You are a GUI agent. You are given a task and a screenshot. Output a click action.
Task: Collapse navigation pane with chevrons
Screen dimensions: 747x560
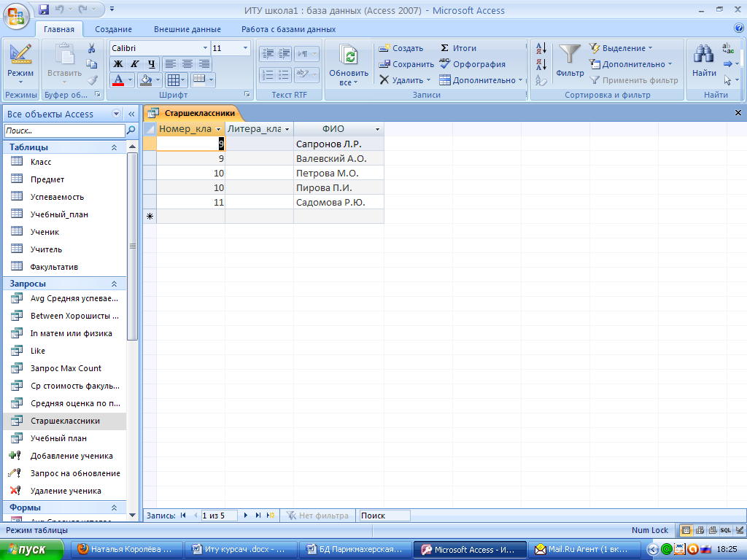click(x=131, y=114)
